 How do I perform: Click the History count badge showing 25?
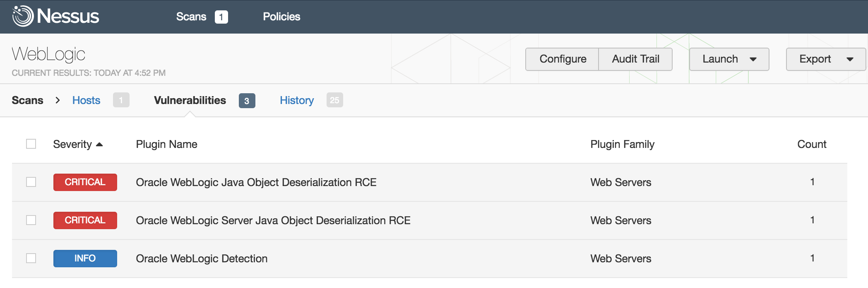(x=335, y=100)
